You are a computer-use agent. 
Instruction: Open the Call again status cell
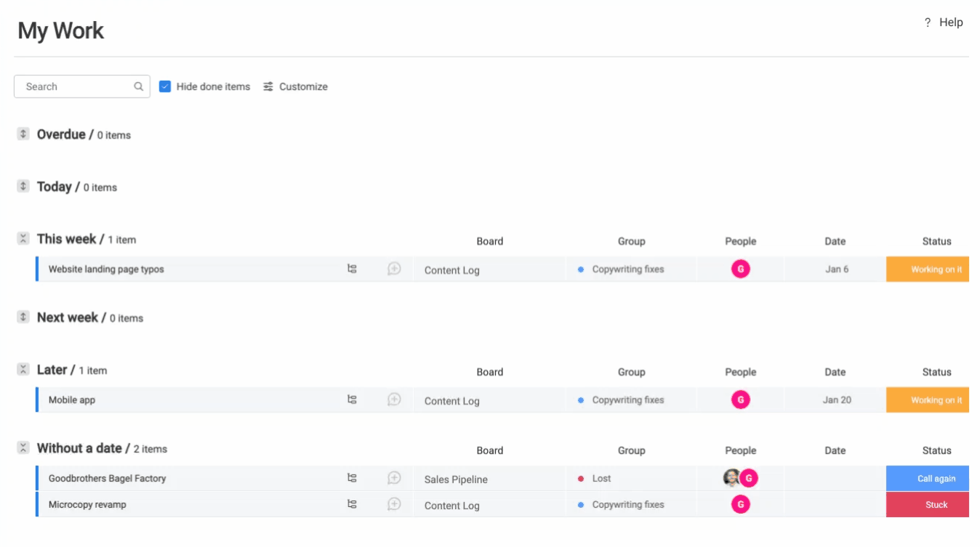(x=928, y=478)
